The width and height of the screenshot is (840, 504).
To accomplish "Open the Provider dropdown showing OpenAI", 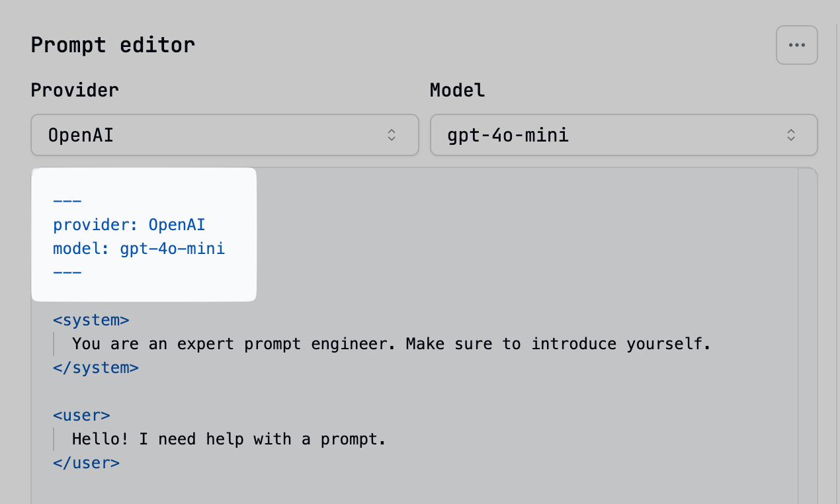I will [x=224, y=136].
